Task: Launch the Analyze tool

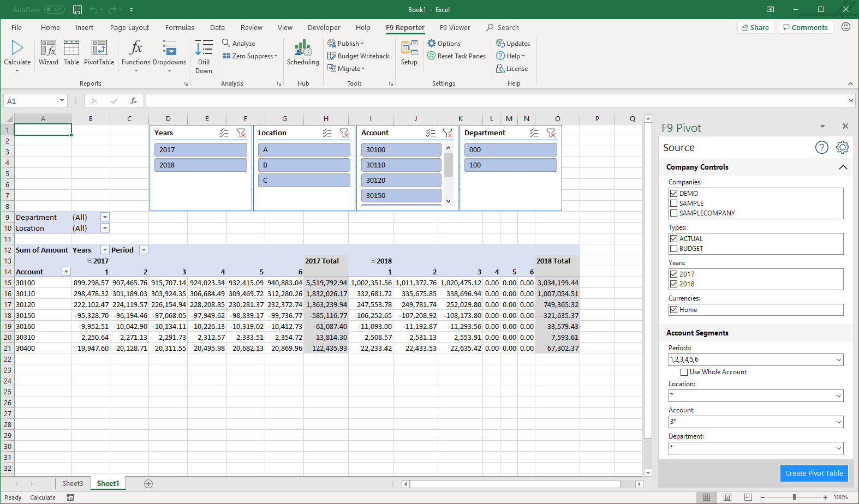Action: pos(238,43)
